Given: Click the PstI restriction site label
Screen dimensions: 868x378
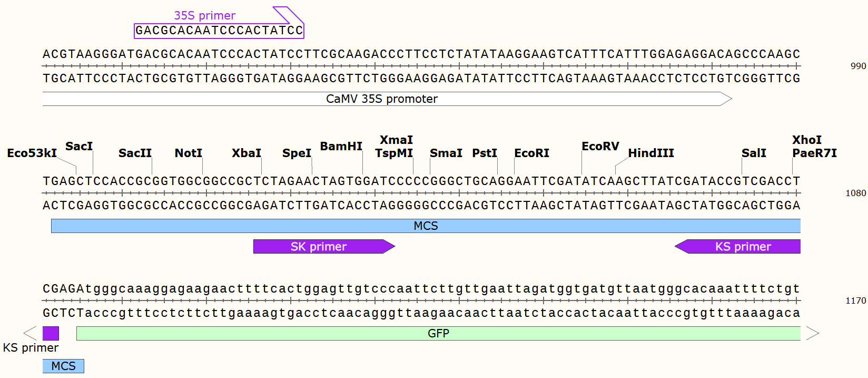Looking at the screenshot, I should click(484, 153).
